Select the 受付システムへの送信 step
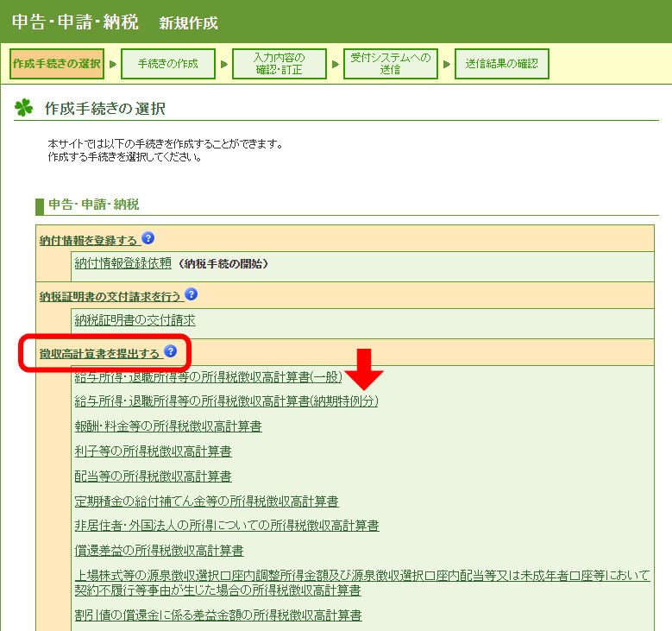 (x=390, y=64)
